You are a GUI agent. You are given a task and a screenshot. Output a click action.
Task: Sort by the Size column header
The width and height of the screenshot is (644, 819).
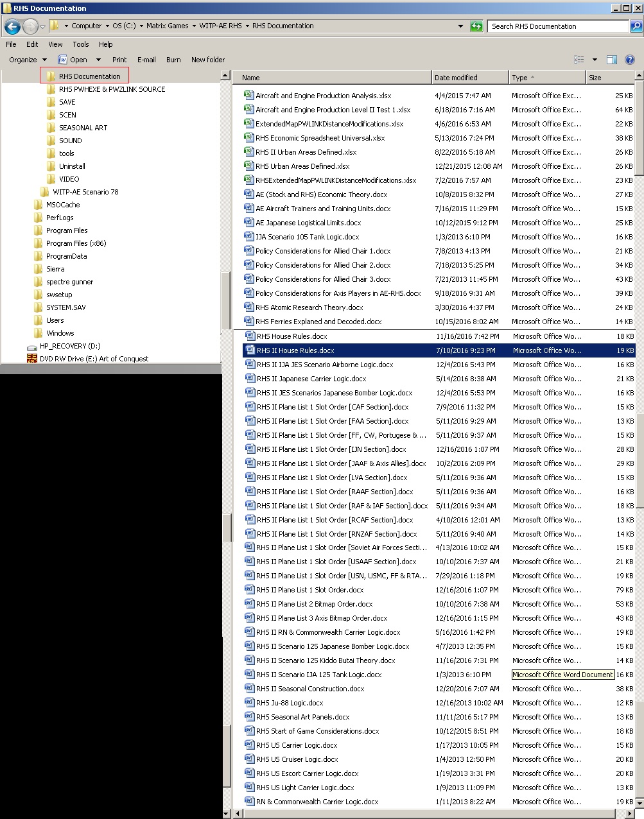pos(610,78)
